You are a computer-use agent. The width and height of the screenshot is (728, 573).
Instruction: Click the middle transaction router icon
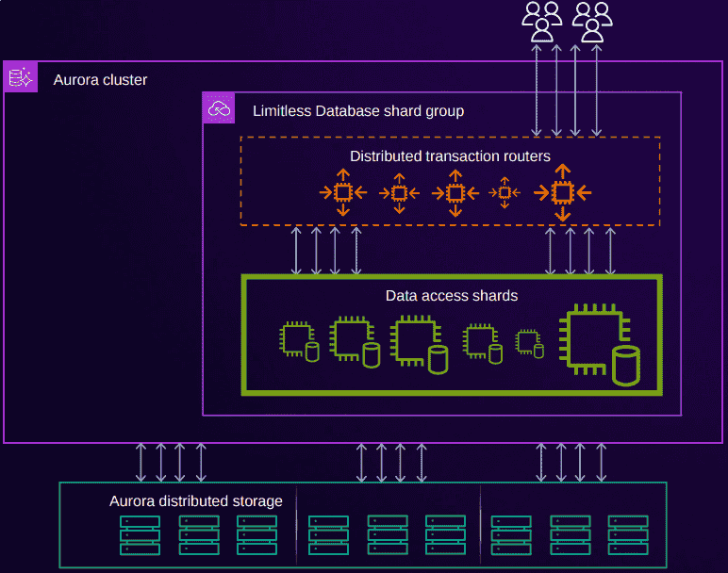tap(455, 192)
